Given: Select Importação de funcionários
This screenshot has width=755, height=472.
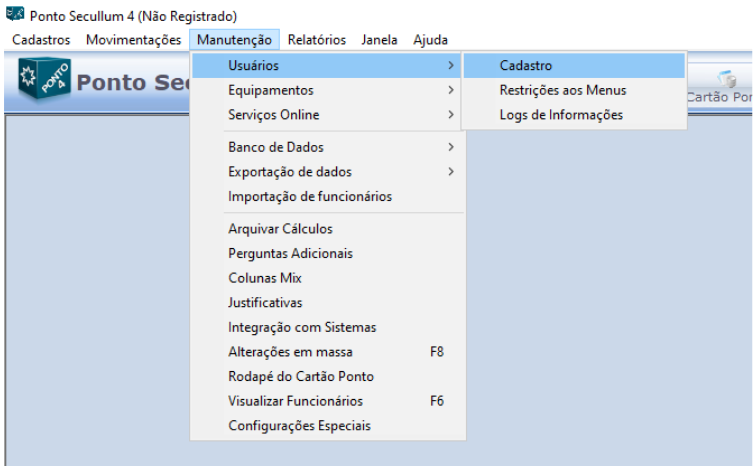Looking at the screenshot, I should (310, 197).
